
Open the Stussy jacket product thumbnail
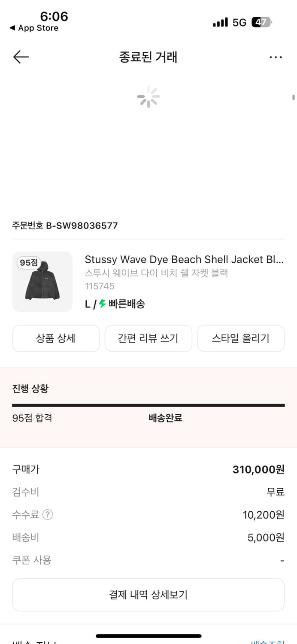coord(42,282)
